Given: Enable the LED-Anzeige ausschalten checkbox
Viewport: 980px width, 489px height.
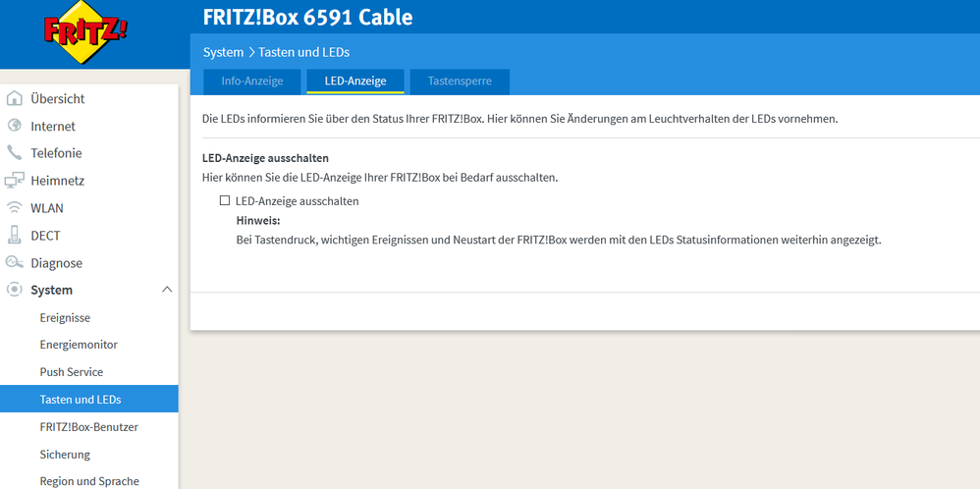Looking at the screenshot, I should click(x=225, y=200).
